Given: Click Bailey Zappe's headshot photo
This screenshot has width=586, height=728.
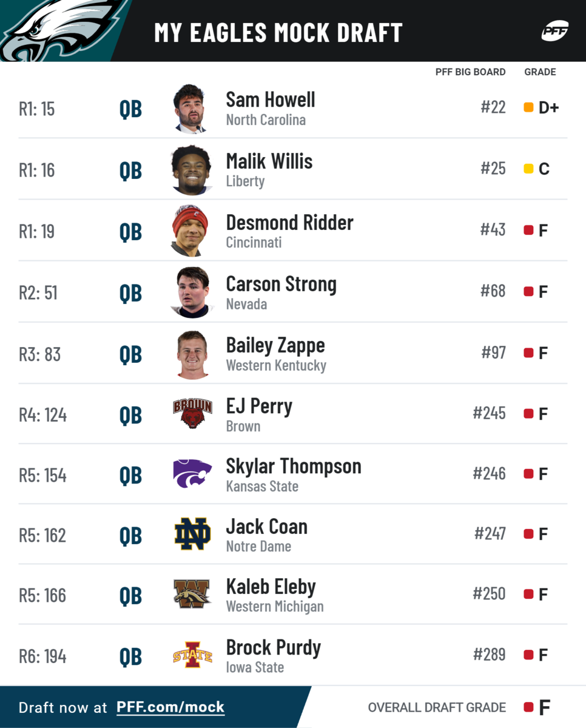Looking at the screenshot, I should click(192, 354).
